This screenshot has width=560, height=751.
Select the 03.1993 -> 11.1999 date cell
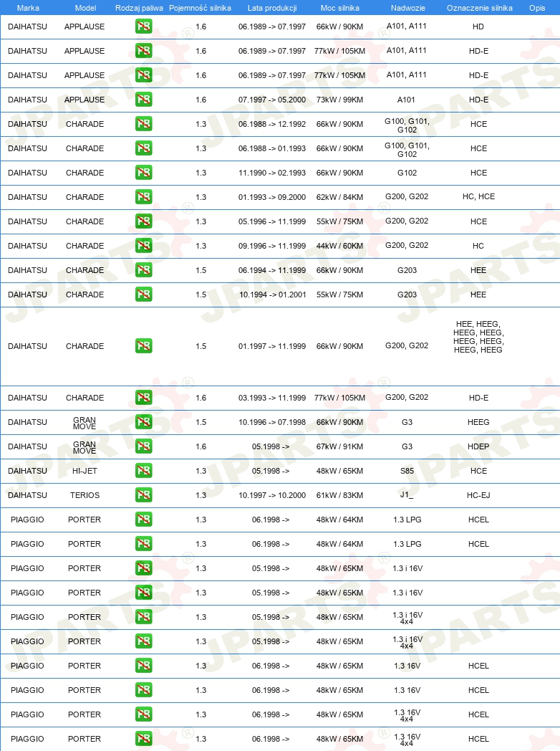tap(272, 398)
